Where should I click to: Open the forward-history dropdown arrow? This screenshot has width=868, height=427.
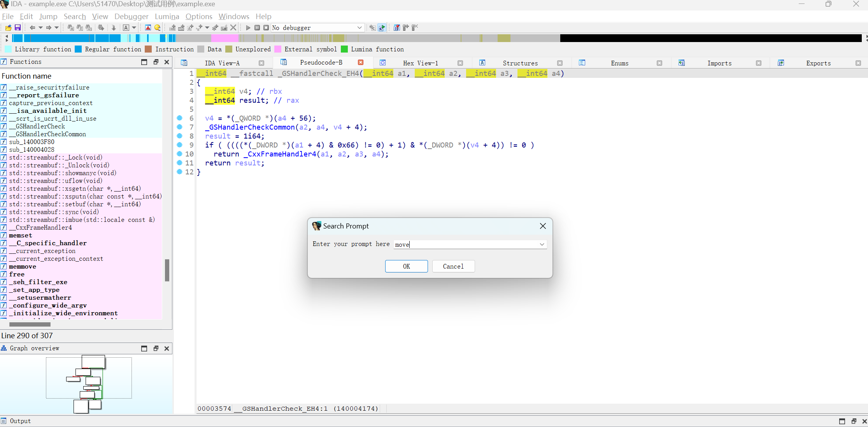click(x=57, y=28)
